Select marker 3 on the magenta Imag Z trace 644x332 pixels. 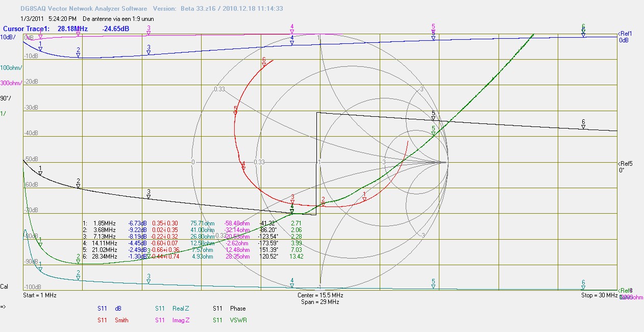[x=148, y=31]
